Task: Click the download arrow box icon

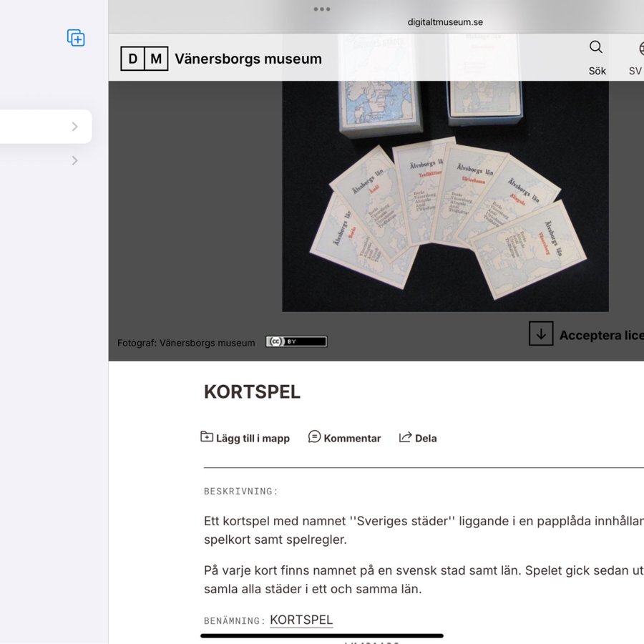Action: coord(541,333)
